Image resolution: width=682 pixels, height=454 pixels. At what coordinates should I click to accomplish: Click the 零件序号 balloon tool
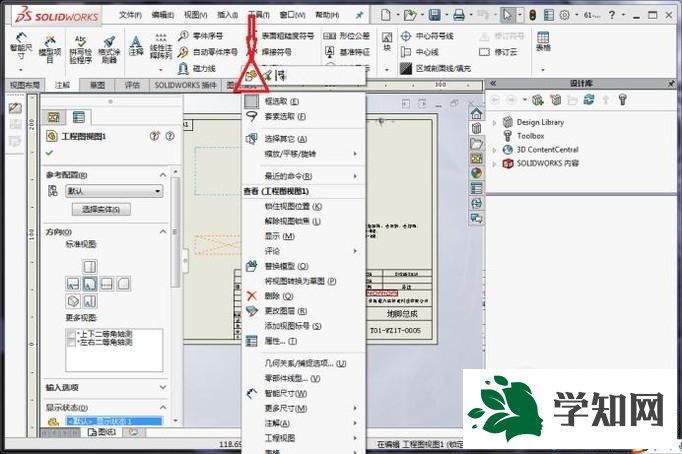[201, 36]
